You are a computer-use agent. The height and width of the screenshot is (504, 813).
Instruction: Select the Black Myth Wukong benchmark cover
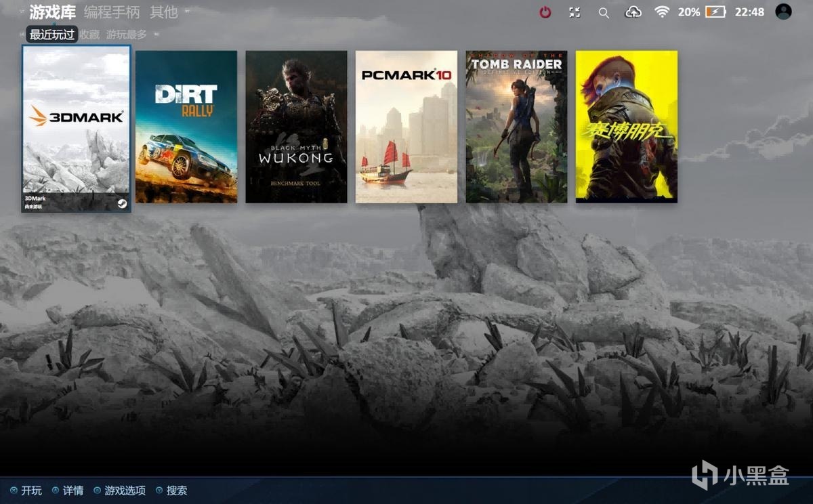[x=296, y=127]
